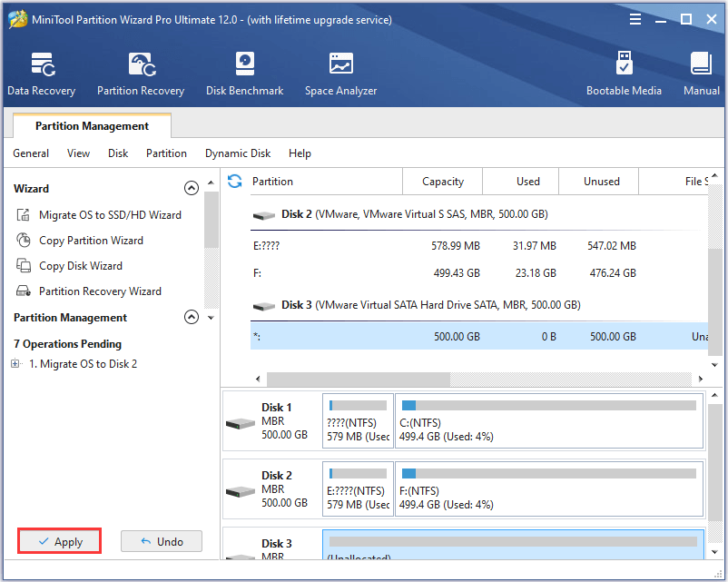Screen dimensions: 728x582
Task: Open the Data Recovery tool
Action: 42,74
